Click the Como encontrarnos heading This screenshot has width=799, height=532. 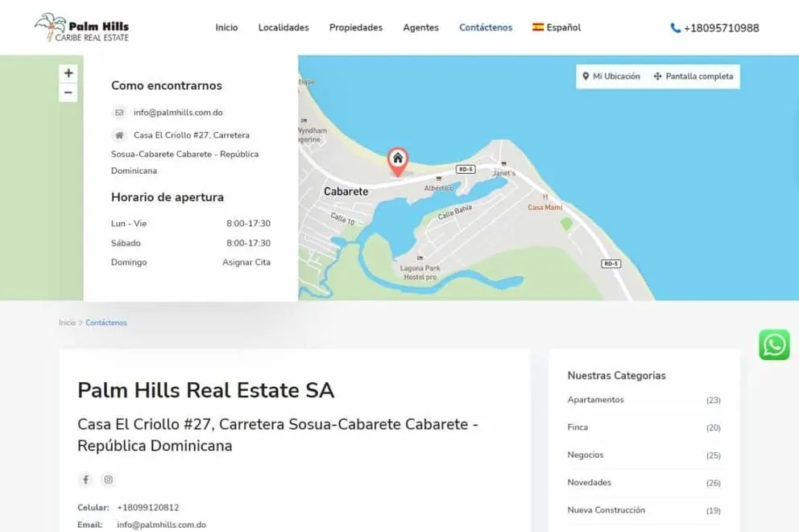pos(167,85)
